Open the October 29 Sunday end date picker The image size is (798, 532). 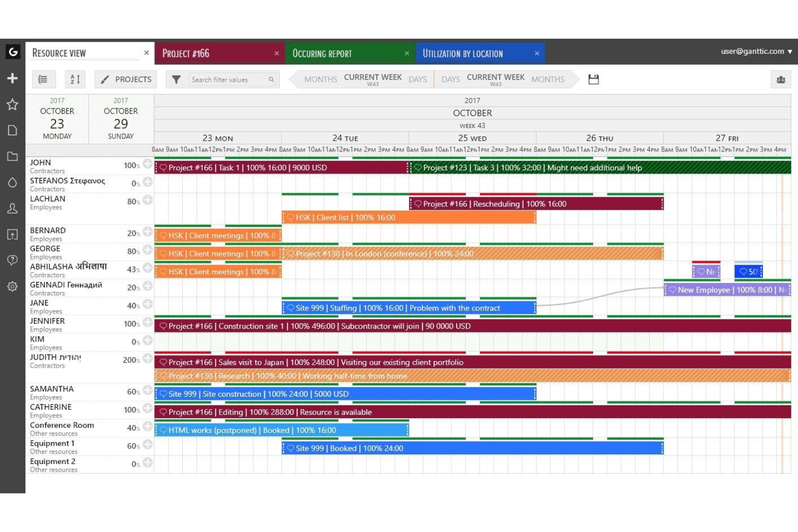click(121, 119)
